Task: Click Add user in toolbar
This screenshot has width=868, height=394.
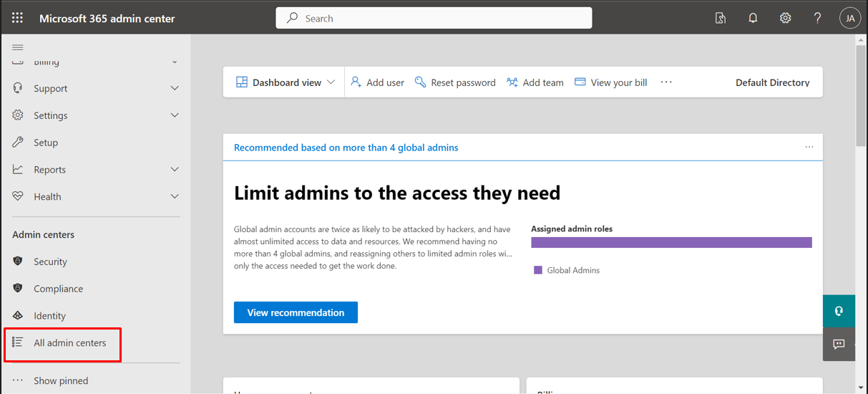Action: (x=377, y=82)
